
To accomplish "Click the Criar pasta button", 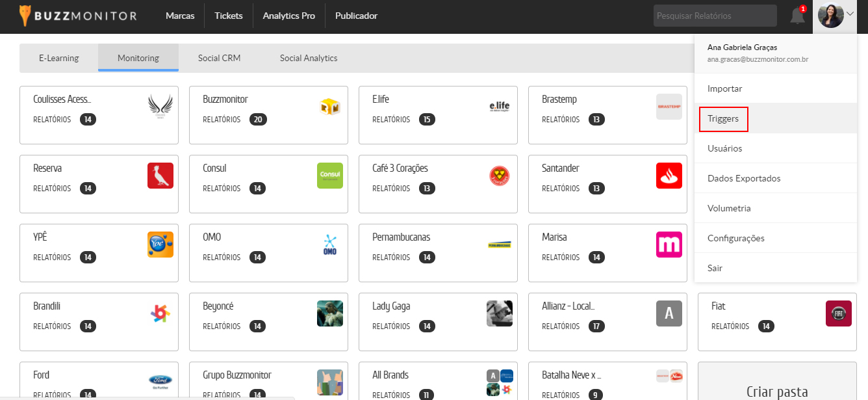I will (x=777, y=391).
